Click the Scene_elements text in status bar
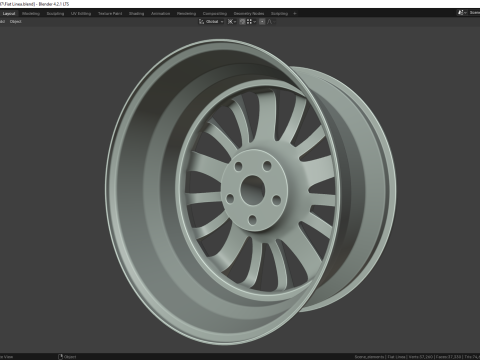Viewport: 480px width, 360px height. coord(369,357)
